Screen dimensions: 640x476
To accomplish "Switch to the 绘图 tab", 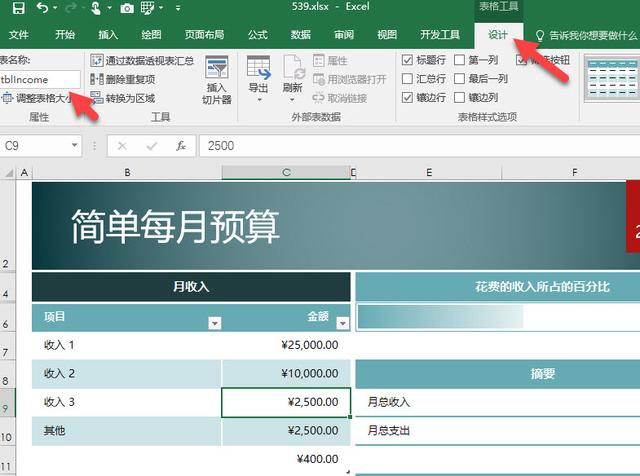I will coord(151,35).
